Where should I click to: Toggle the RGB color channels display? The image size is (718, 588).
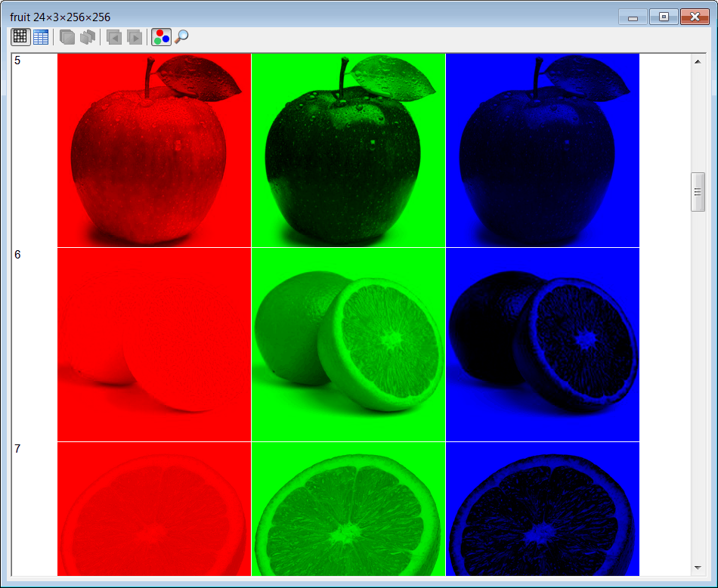click(161, 36)
